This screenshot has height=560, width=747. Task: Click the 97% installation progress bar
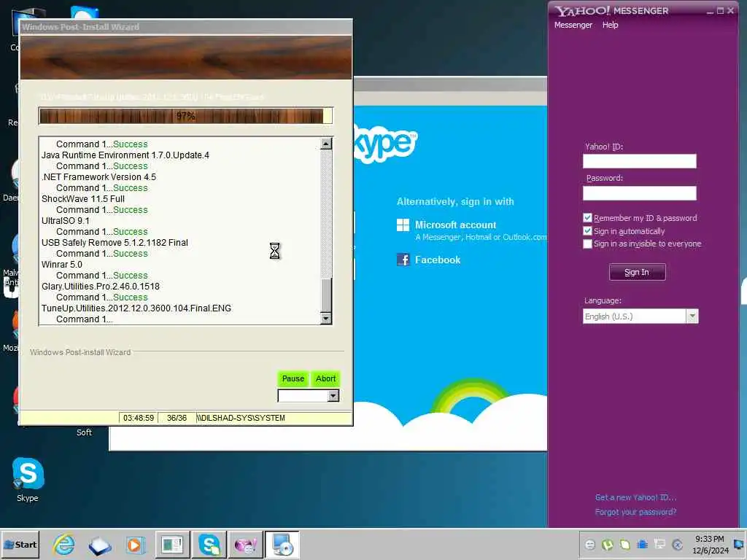tap(185, 116)
